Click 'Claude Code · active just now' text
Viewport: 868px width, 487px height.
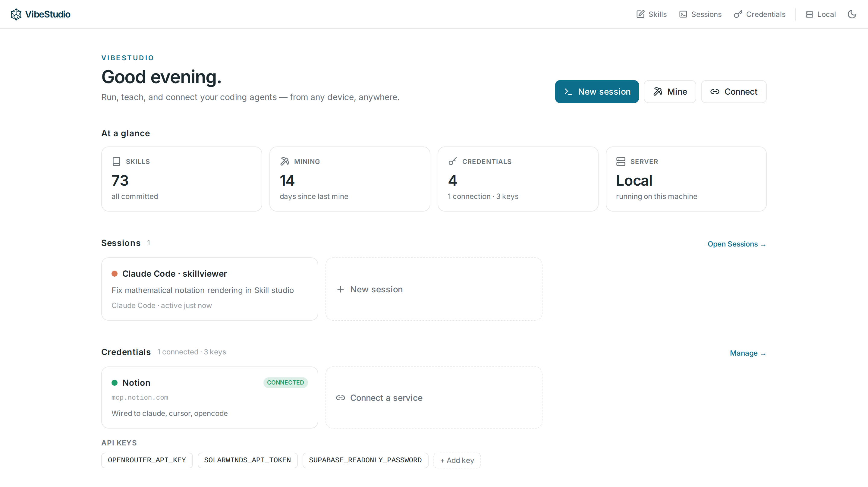pyautogui.click(x=162, y=306)
